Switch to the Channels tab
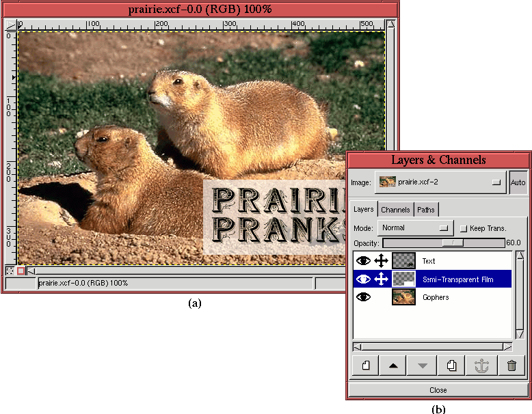 395,210
